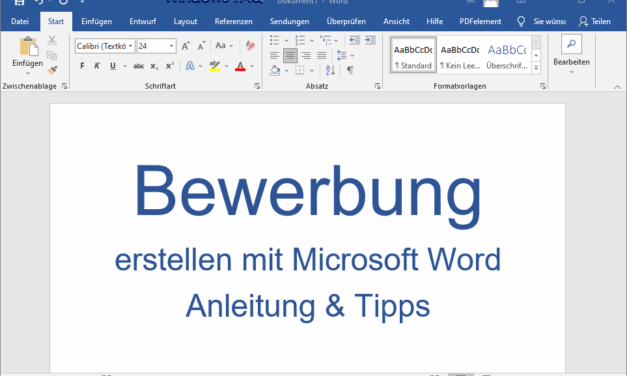Screen dimensions: 627x376
Task: Copy selection with the copy icon
Action: pos(52,55)
